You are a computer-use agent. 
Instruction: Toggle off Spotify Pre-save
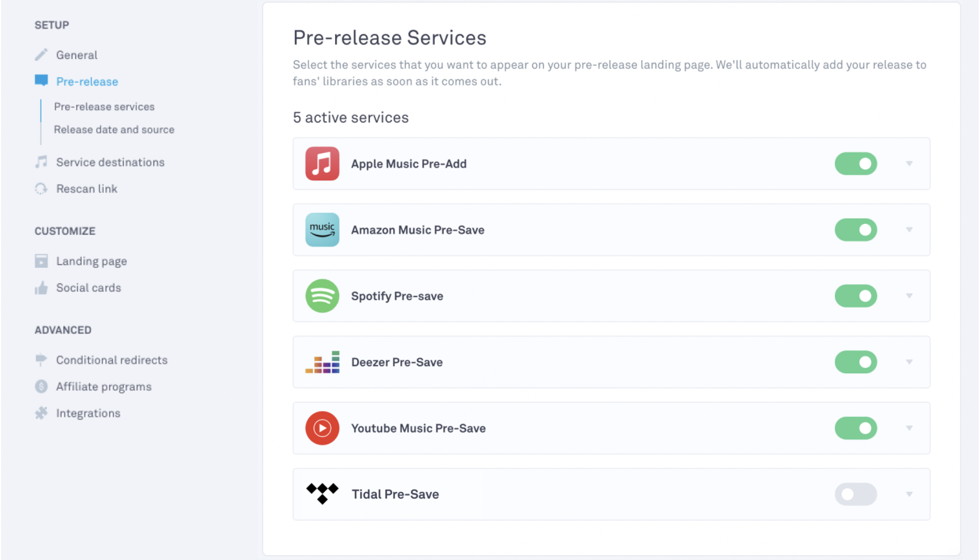tap(856, 296)
